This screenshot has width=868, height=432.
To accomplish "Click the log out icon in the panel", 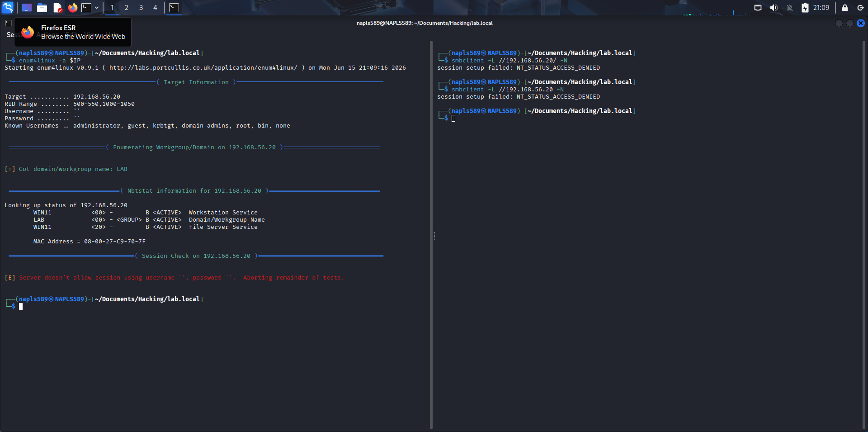I will [860, 8].
